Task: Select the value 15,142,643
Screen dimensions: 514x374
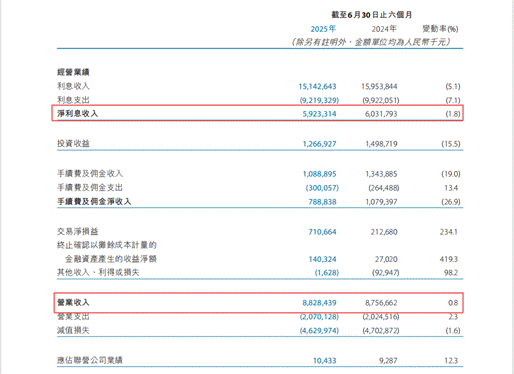Action: [317, 87]
